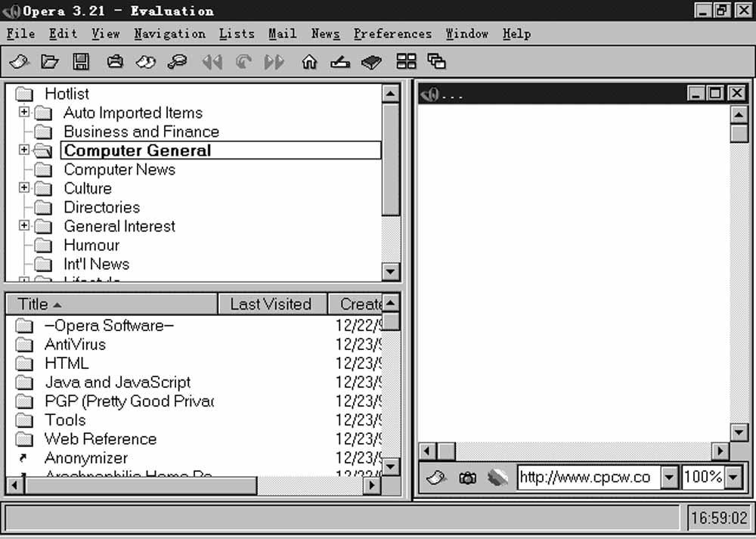The height and width of the screenshot is (539, 756).
Task: Select Business and Finance folder
Action: (141, 132)
